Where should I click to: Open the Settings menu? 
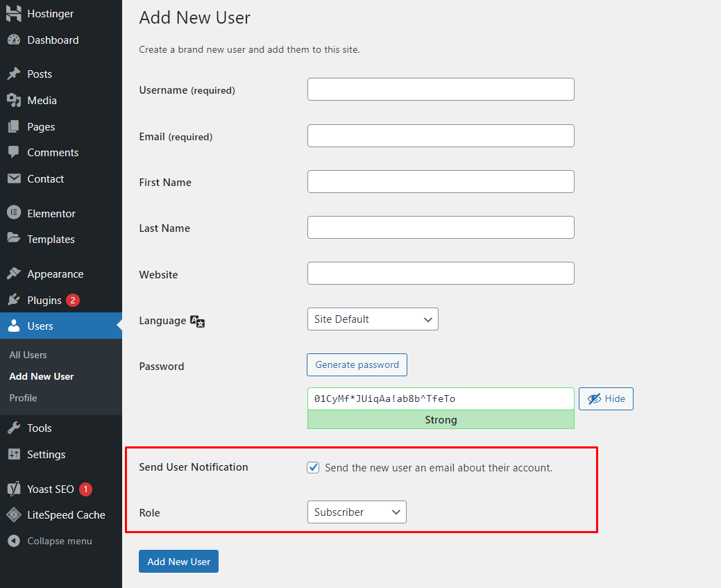(x=46, y=455)
